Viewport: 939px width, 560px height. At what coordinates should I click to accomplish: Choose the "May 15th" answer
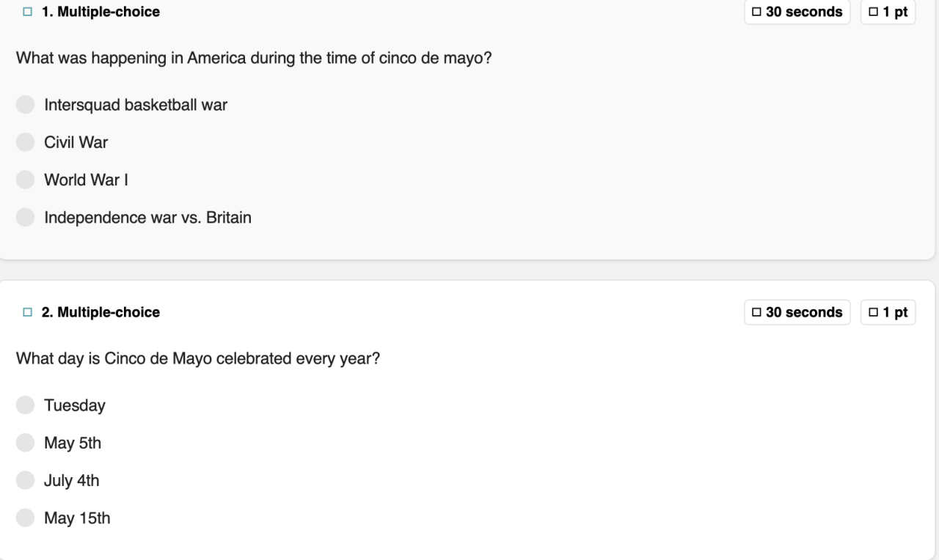[26, 518]
